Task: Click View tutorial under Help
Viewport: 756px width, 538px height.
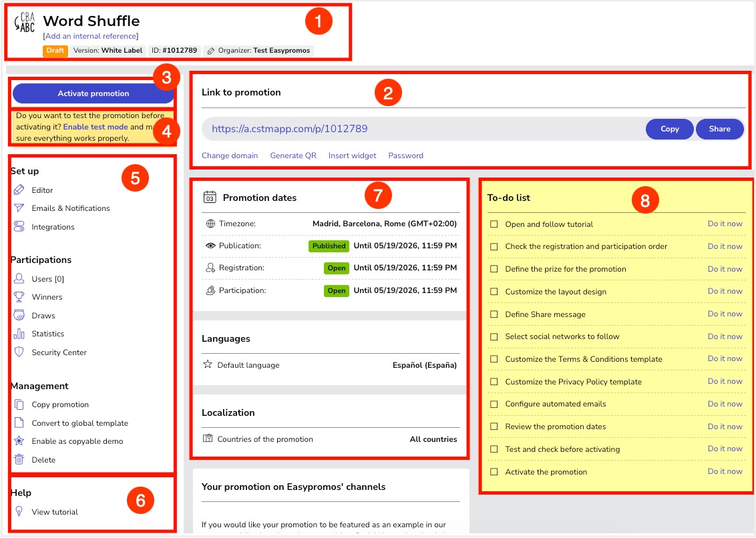Action: [x=55, y=512]
